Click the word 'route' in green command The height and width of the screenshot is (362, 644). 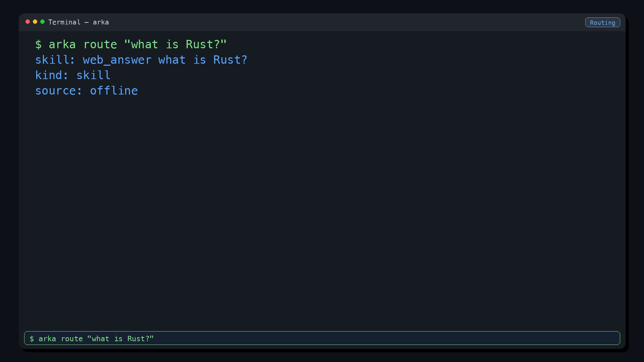point(100,44)
